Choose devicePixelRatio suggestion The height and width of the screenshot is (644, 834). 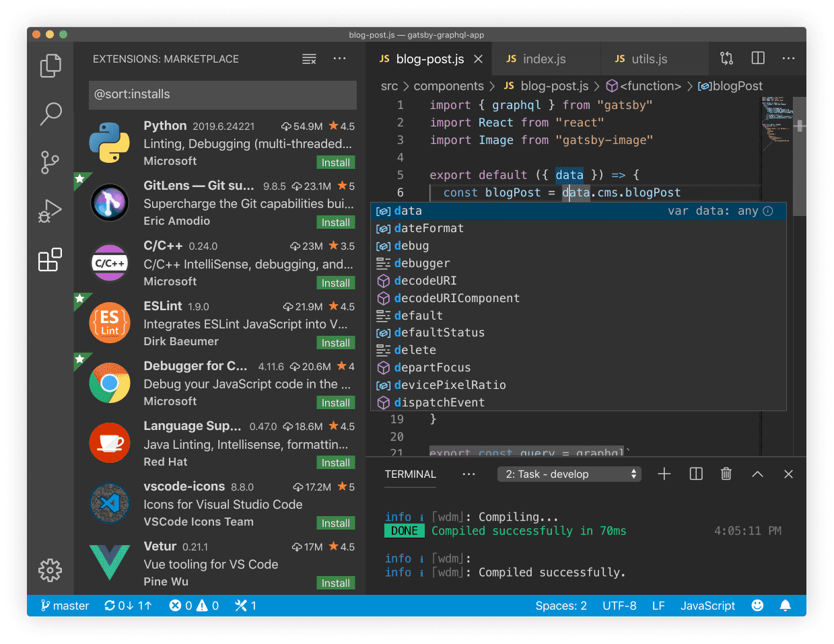pos(578,385)
